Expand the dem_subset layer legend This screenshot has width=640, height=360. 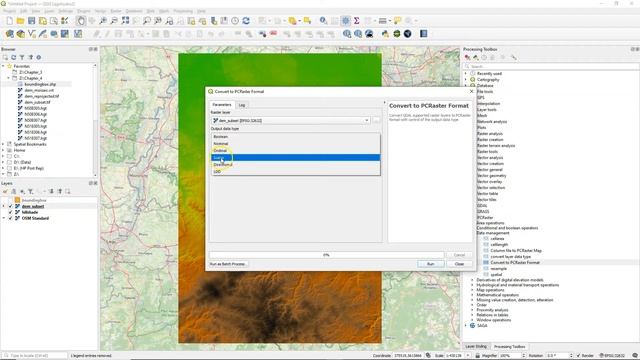coord(4,207)
